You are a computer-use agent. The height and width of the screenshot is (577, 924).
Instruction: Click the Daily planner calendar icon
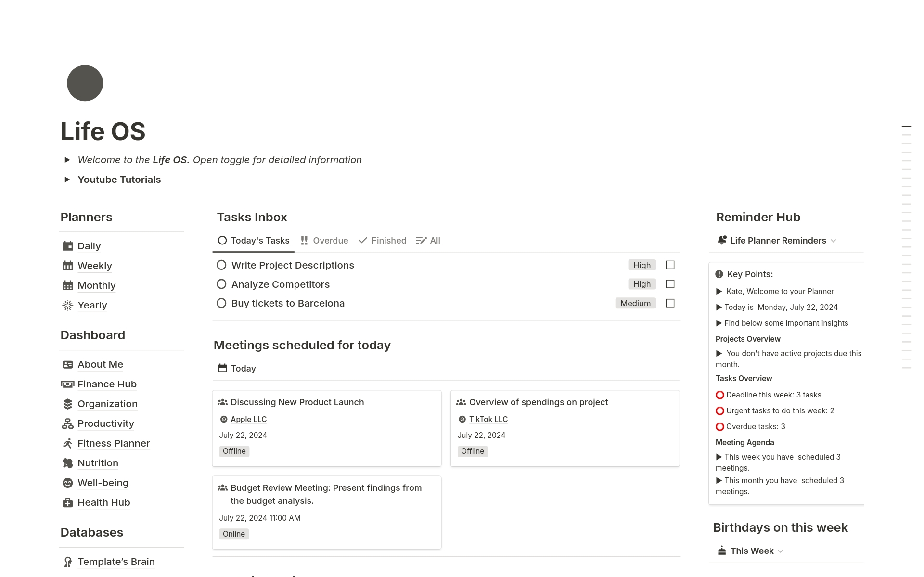(x=68, y=246)
